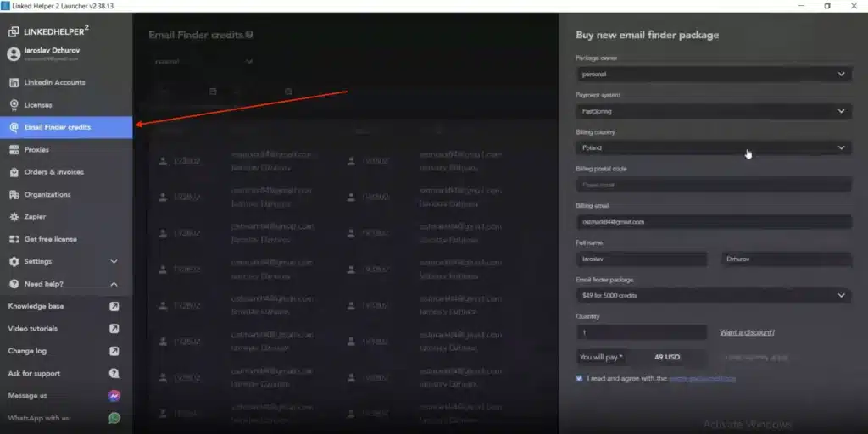
Task: Click the first calendar date picker icon
Action: coord(213,92)
